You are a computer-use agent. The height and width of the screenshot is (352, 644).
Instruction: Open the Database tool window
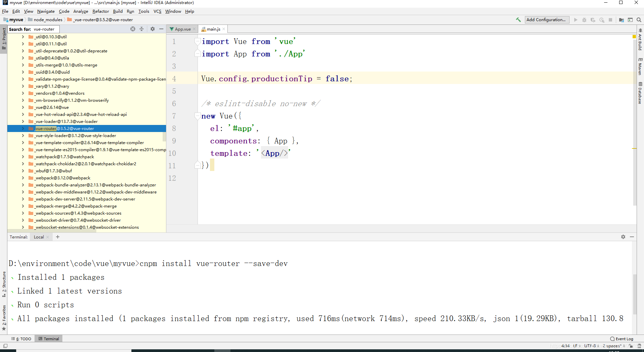pos(640,93)
